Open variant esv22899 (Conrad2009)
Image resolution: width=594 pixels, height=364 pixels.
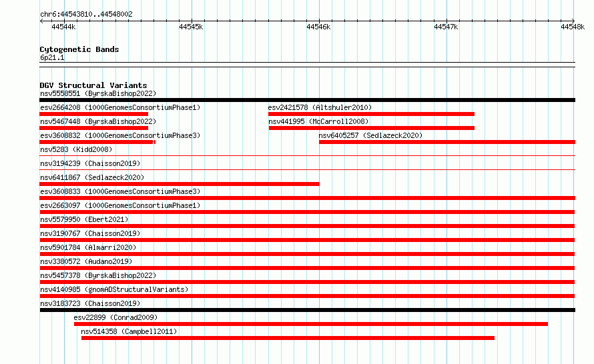pos(115,317)
